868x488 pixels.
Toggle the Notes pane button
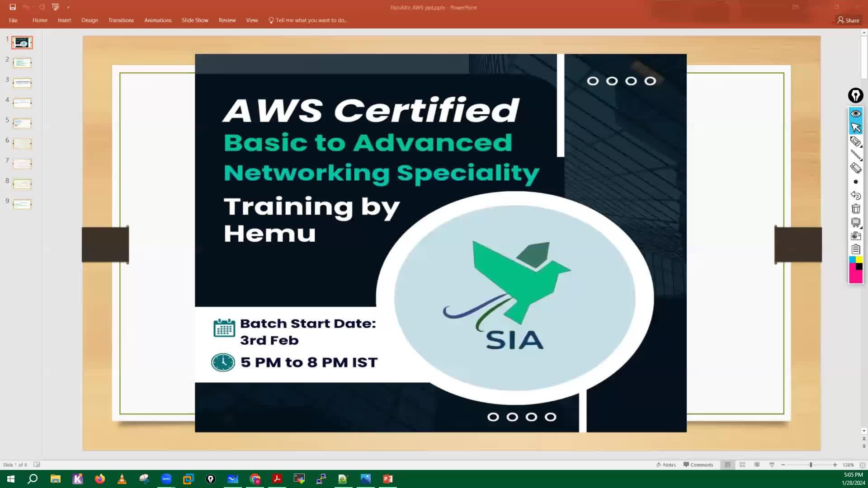[666, 465]
